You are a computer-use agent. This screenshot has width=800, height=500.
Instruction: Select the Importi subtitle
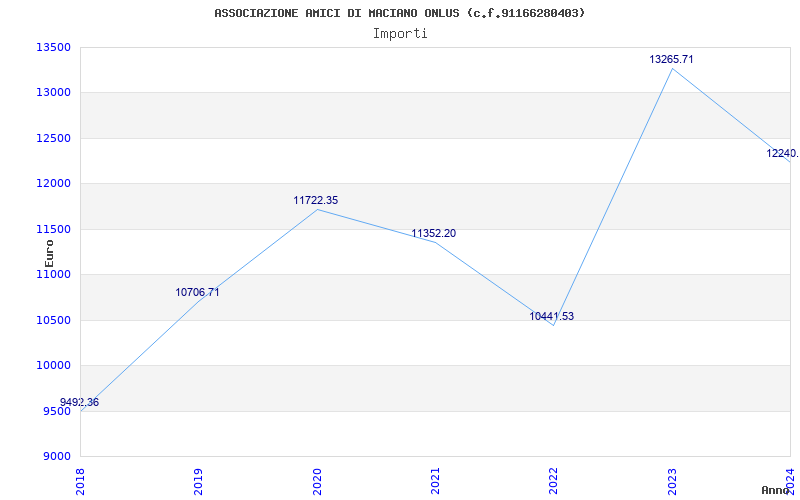tap(400, 34)
